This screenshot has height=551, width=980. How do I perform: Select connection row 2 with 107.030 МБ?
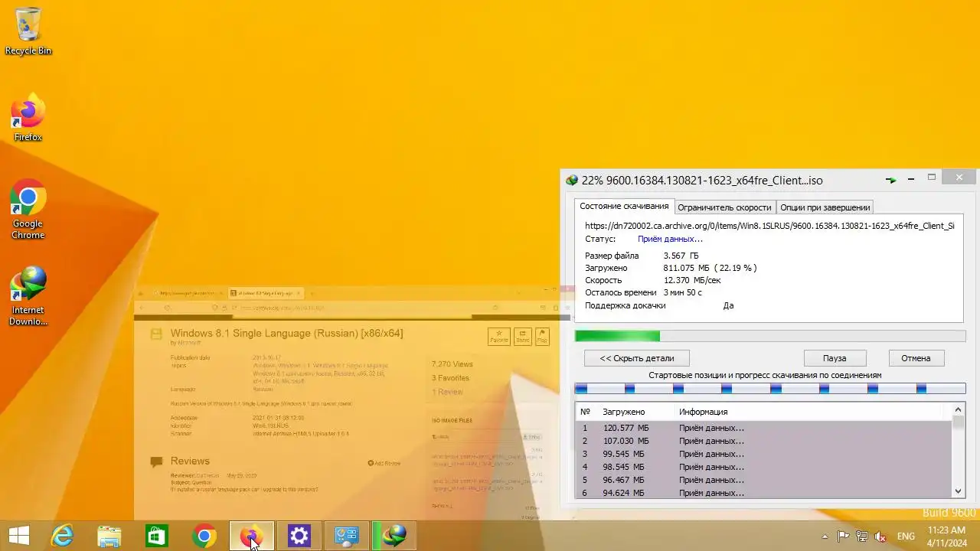pyautogui.click(x=764, y=441)
